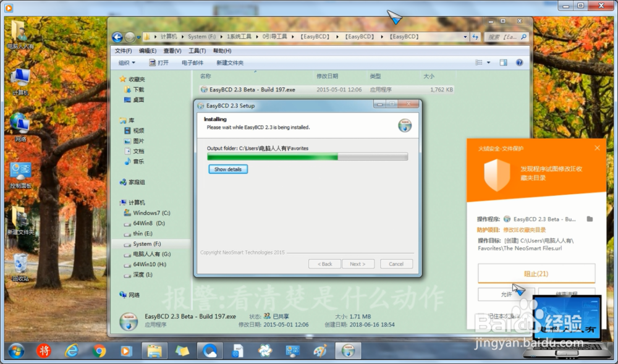618x364 pixels.
Task: Click Show details in EasyBCD Setup
Action: point(228,169)
